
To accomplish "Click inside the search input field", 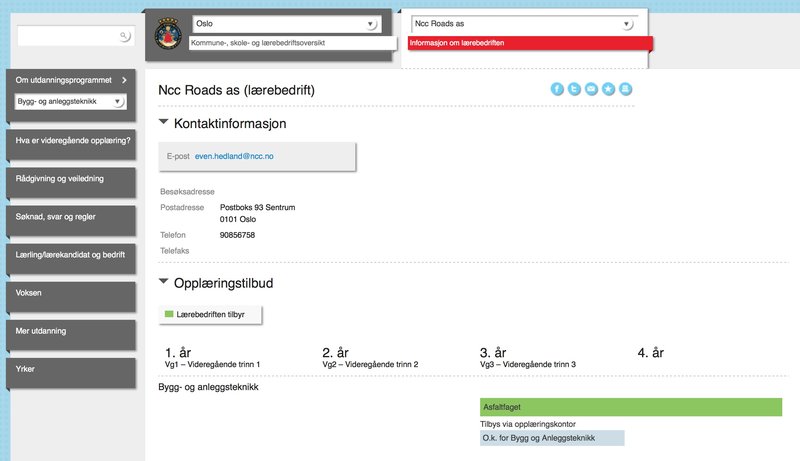I will [x=68, y=36].
